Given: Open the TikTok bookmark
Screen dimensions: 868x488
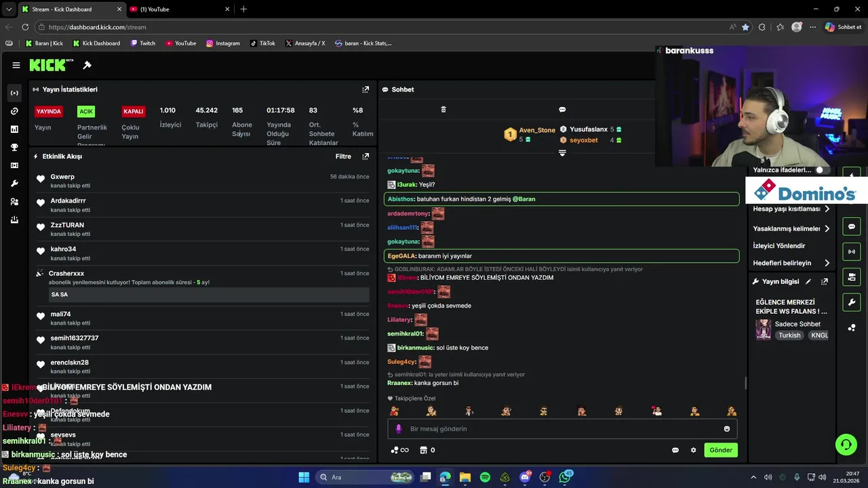Looking at the screenshot, I should (x=262, y=43).
